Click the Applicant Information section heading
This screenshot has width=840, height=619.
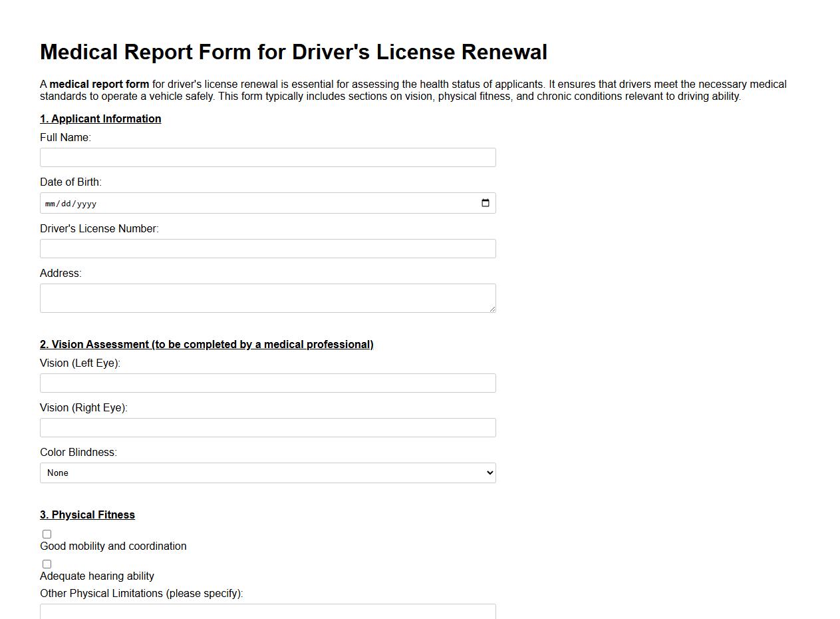click(100, 118)
